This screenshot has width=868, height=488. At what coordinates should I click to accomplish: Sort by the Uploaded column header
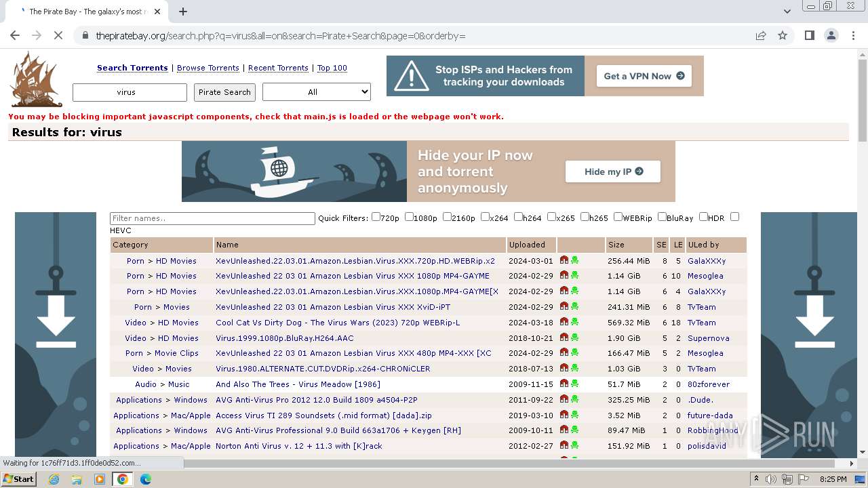pyautogui.click(x=527, y=245)
